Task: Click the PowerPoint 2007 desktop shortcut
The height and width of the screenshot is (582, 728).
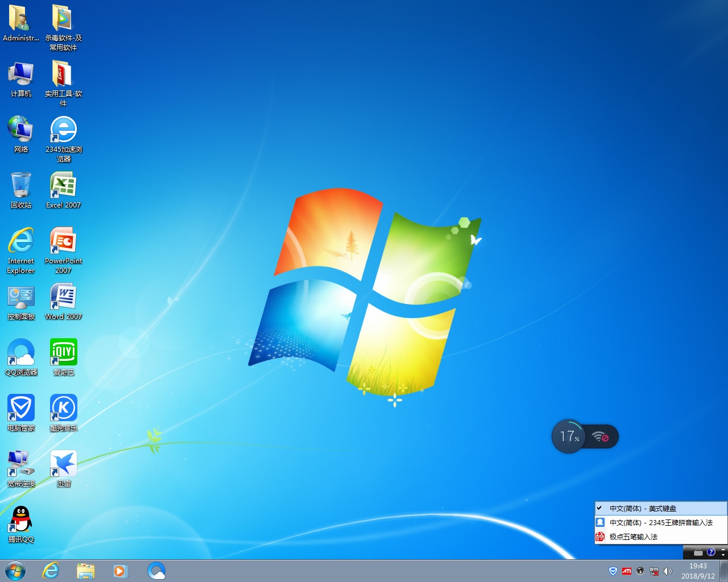Action: [63, 242]
